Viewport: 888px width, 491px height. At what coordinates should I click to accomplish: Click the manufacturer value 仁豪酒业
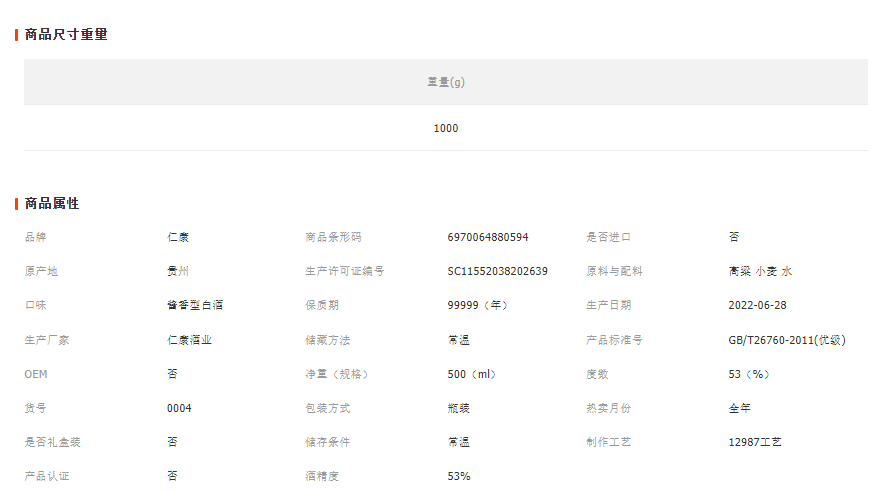coord(189,340)
